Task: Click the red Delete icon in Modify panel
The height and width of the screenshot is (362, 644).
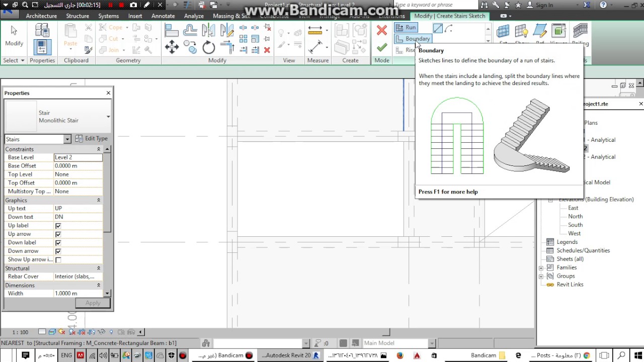Action: 267,50
